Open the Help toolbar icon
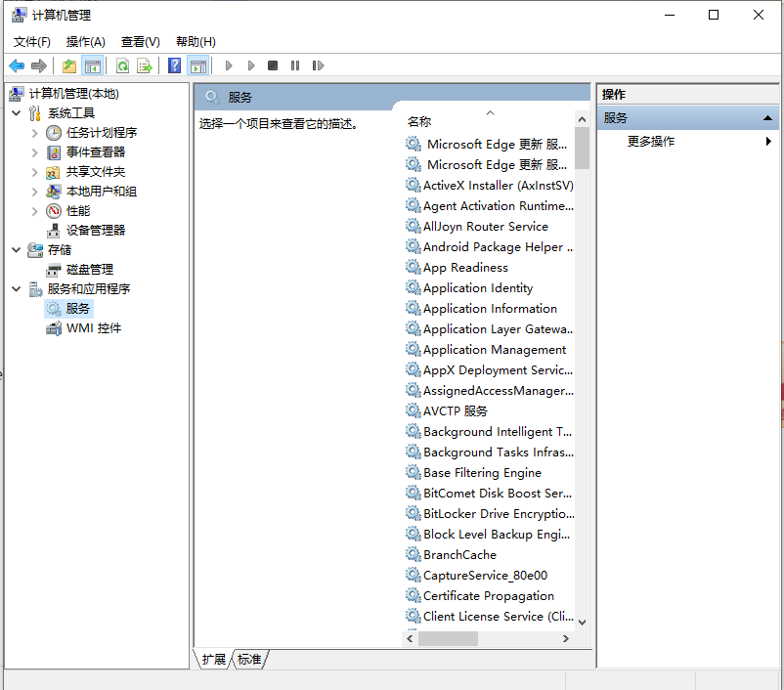The image size is (784, 690). point(174,65)
